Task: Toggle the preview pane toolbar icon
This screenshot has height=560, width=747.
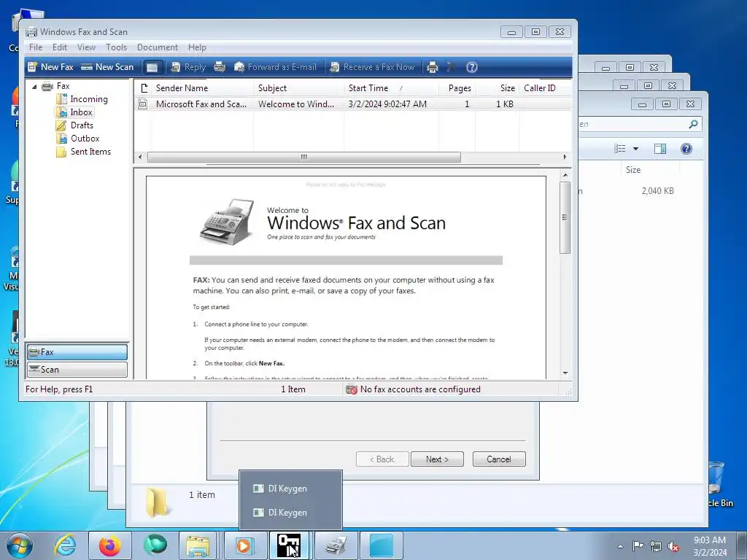Action: coord(152,67)
